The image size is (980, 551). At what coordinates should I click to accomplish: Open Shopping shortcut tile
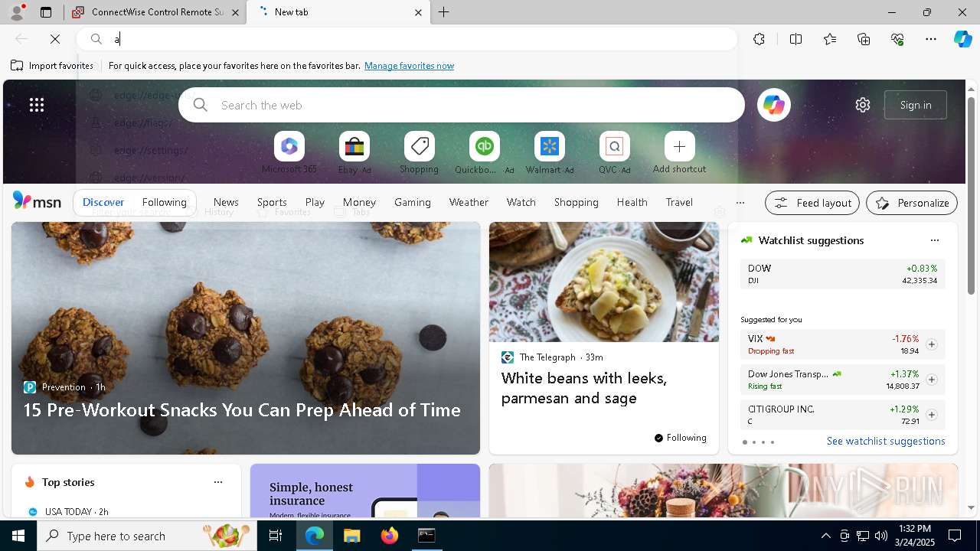419,152
